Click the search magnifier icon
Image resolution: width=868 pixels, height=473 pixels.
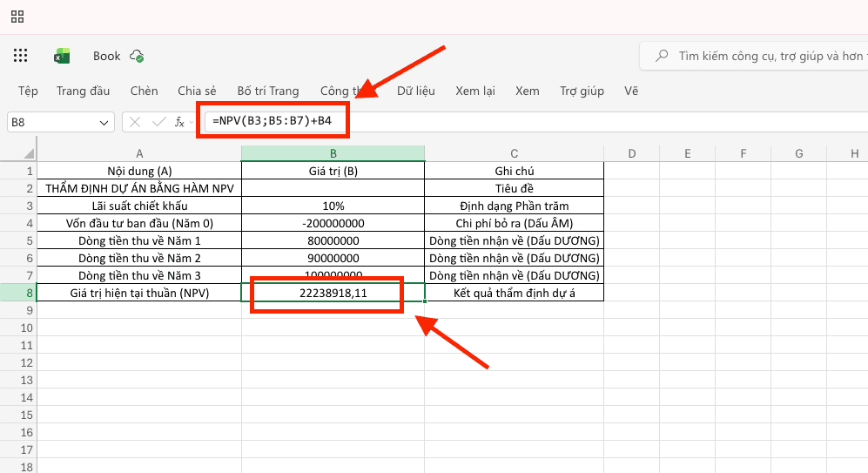pyautogui.click(x=662, y=56)
